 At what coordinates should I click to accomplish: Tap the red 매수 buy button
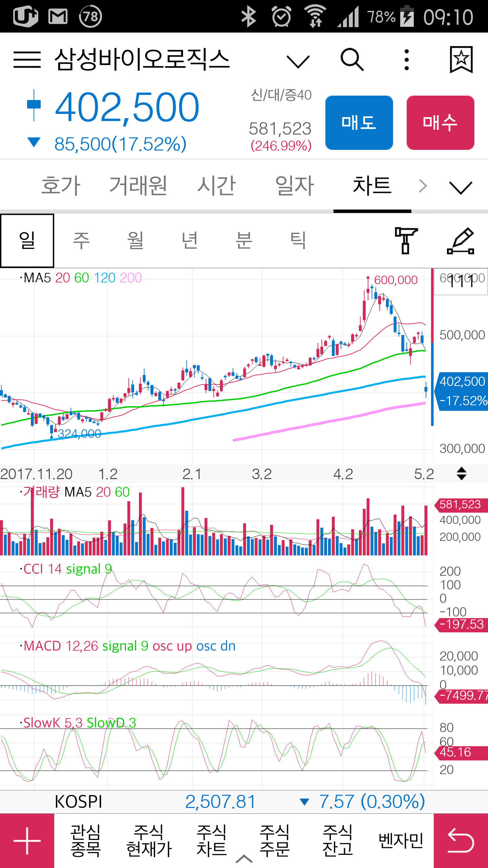pos(441,123)
